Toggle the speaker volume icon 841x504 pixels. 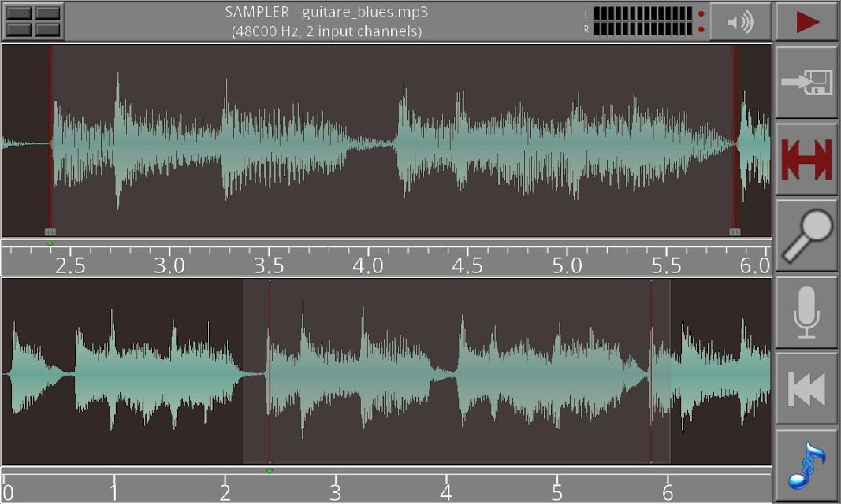pyautogui.click(x=740, y=21)
